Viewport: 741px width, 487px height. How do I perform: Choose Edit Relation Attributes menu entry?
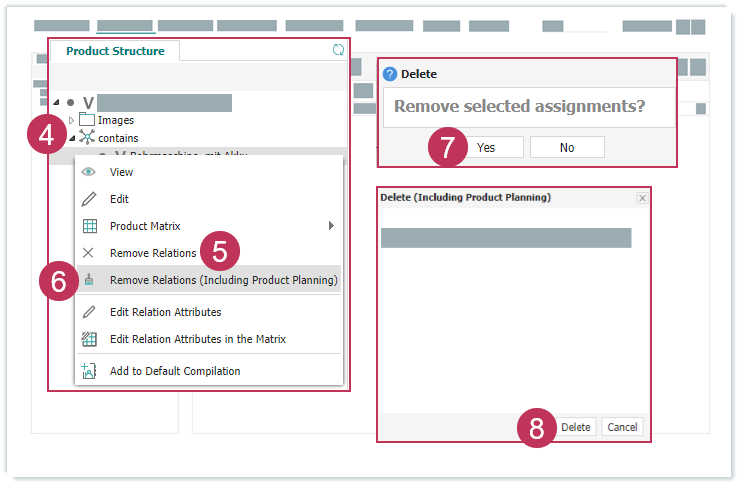click(165, 312)
